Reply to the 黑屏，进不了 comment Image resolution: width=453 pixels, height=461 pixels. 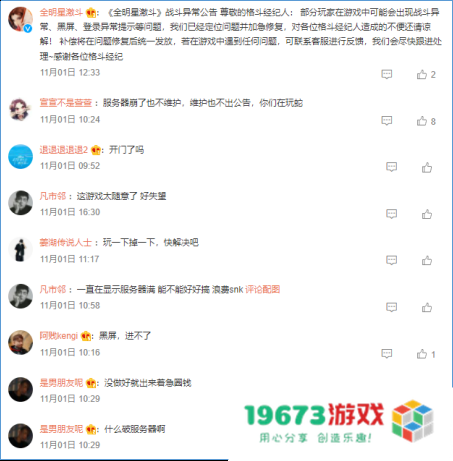click(387, 353)
